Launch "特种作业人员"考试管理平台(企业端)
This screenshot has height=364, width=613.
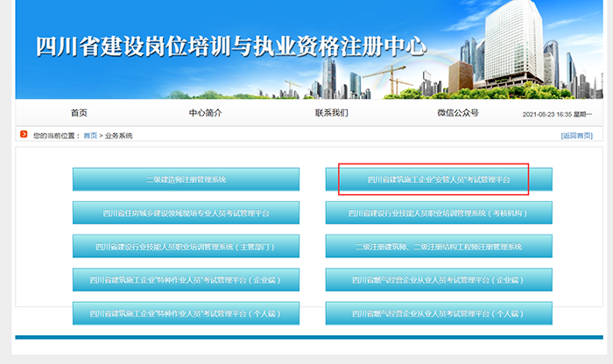tap(186, 280)
